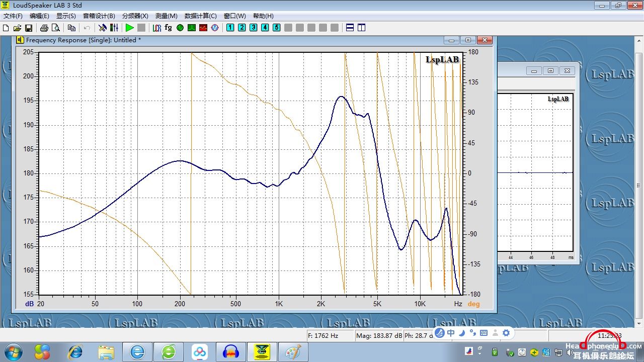The image size is (644, 362).
Task: Select overlay curve slot 3
Action: [254, 28]
